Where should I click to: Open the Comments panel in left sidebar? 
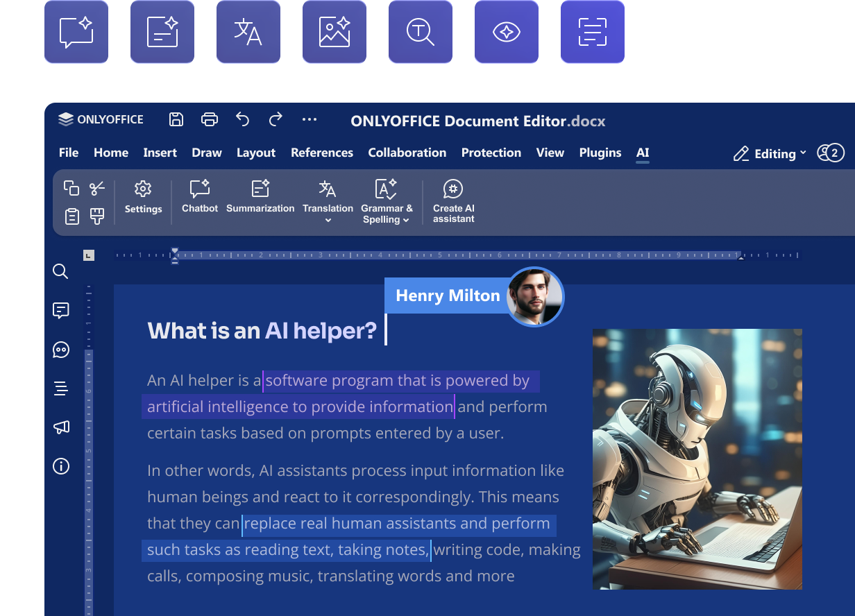pos(61,310)
